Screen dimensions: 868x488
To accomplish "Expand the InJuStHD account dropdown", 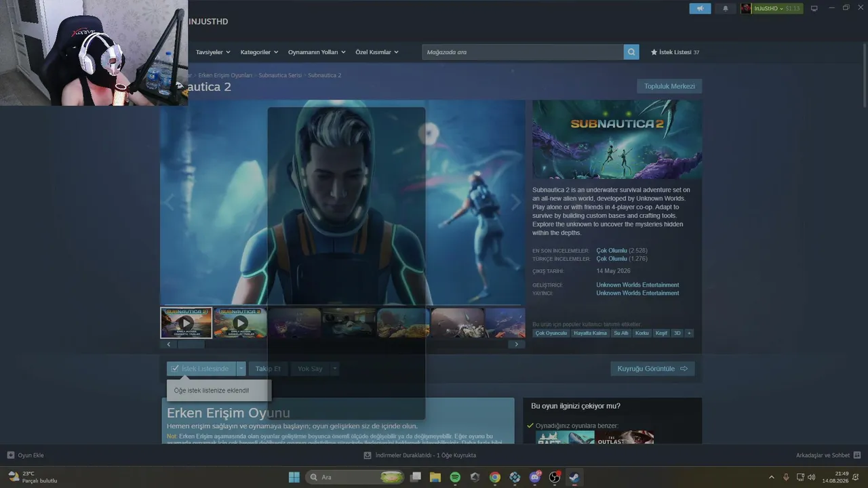I will coord(781,9).
